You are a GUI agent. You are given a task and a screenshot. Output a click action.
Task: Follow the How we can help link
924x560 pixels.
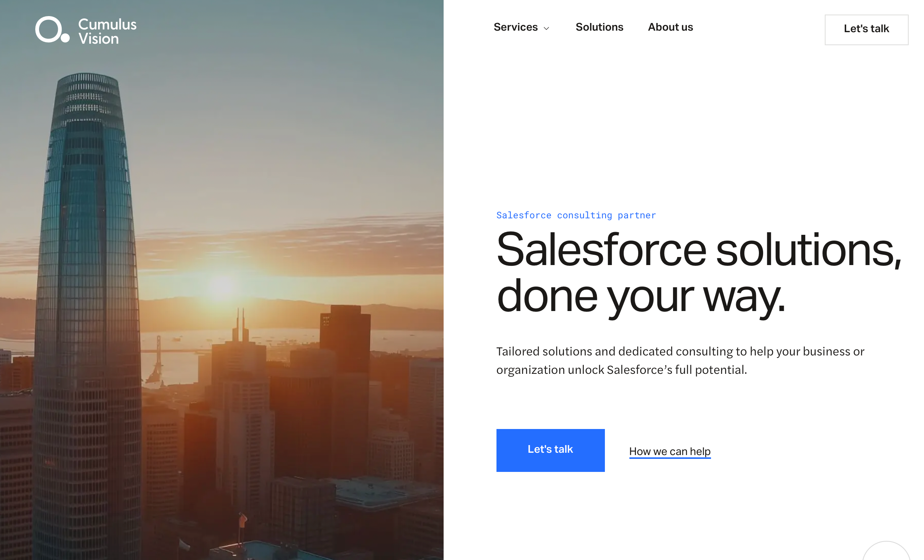[x=670, y=452]
